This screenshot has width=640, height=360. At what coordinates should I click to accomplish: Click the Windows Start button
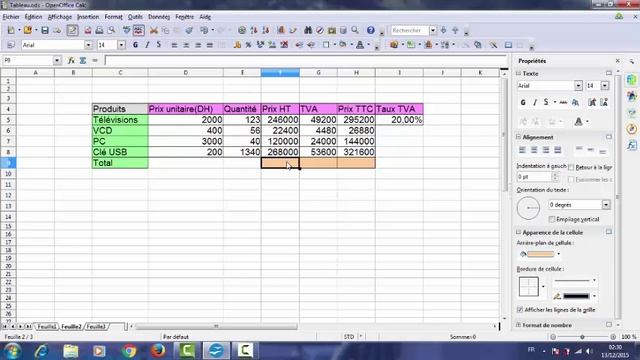(x=12, y=351)
